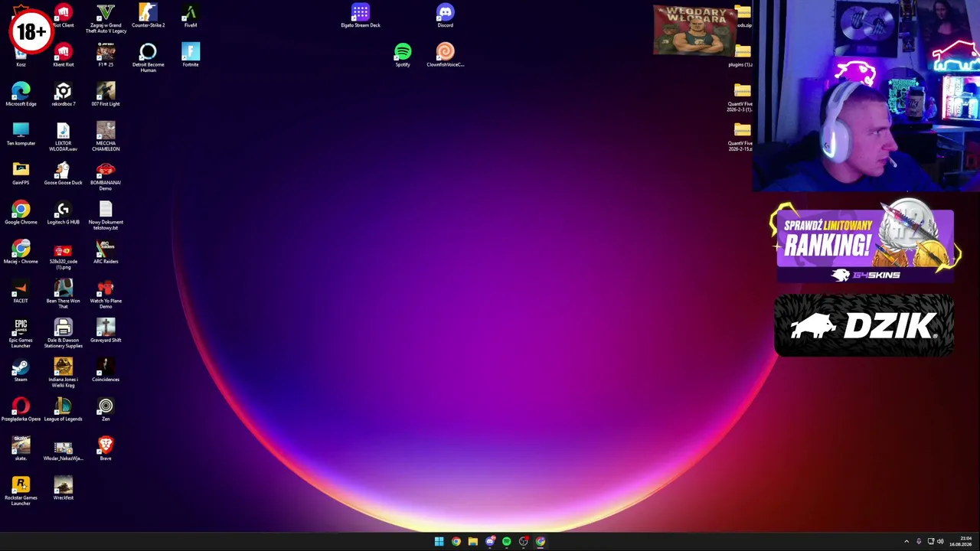The height and width of the screenshot is (551, 980).
Task: Click the Klient Riot desktop icon
Action: tap(63, 55)
